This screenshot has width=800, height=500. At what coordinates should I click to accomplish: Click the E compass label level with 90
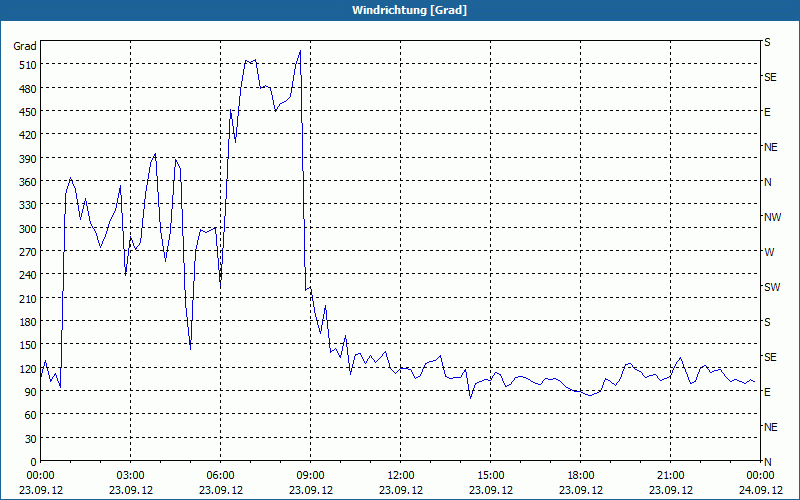767,392
